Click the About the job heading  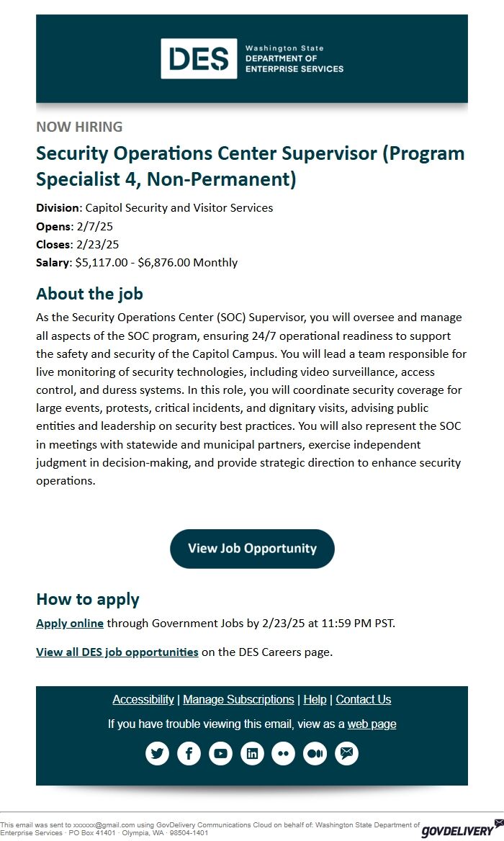pyautogui.click(x=89, y=294)
